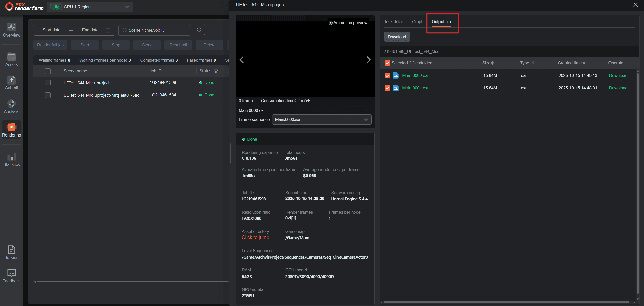
Task: Check the UETest_544_Msc.uproject row checkbox
Action: click(48, 83)
